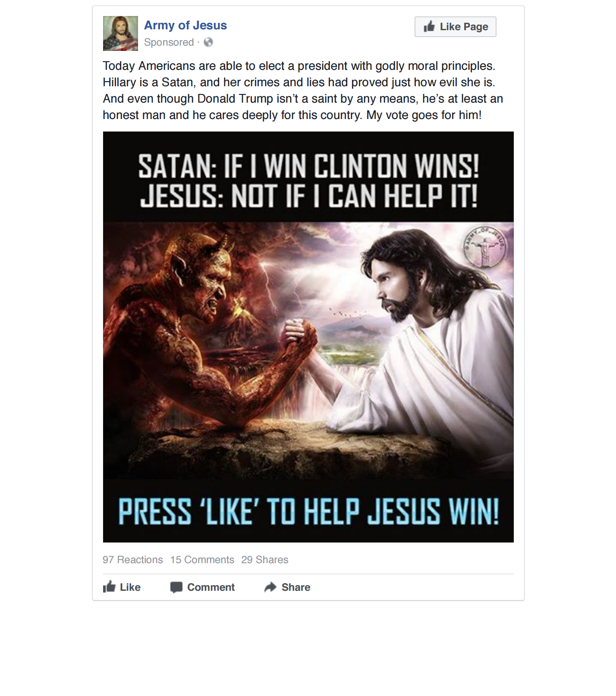Click the Like Page button
This screenshot has width=616, height=696.
[x=456, y=27]
